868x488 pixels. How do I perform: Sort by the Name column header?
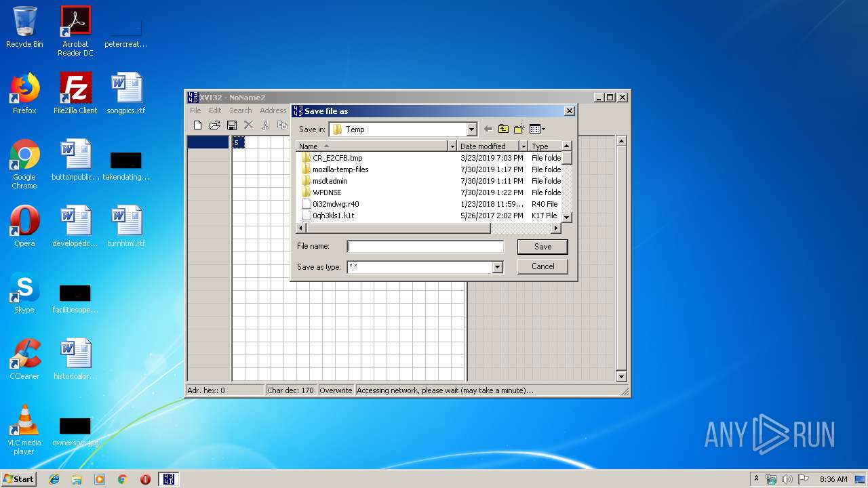(372, 146)
